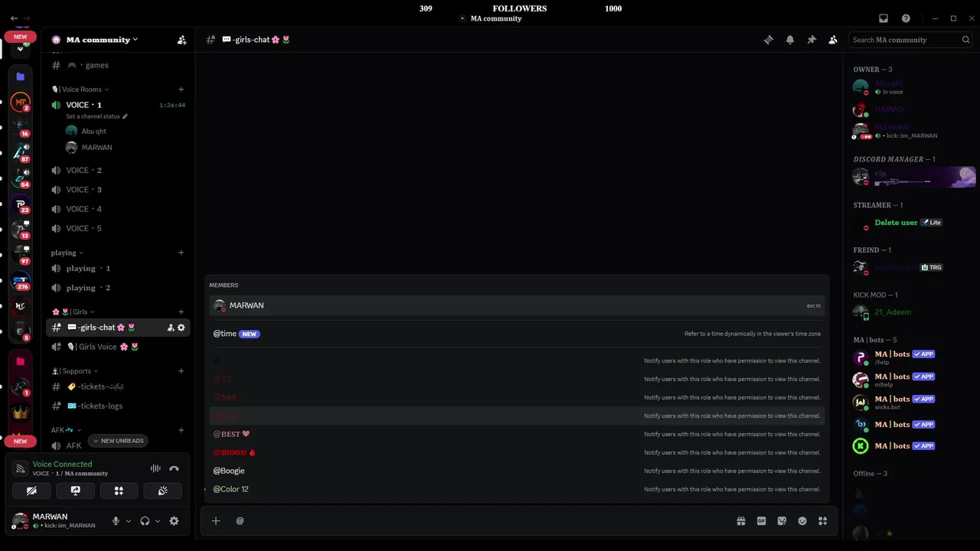Expand microphone input options arrow

coord(128,521)
